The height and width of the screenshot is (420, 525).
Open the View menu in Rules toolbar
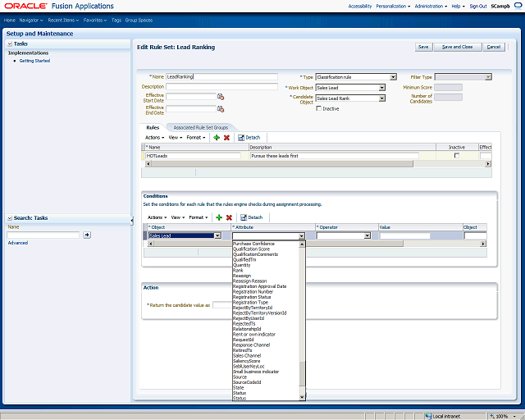coord(176,138)
